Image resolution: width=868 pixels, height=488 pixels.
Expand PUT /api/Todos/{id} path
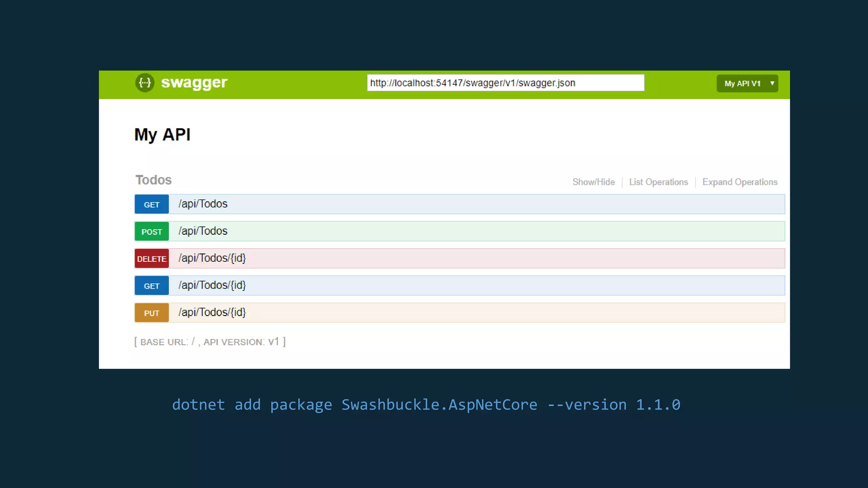pos(212,312)
